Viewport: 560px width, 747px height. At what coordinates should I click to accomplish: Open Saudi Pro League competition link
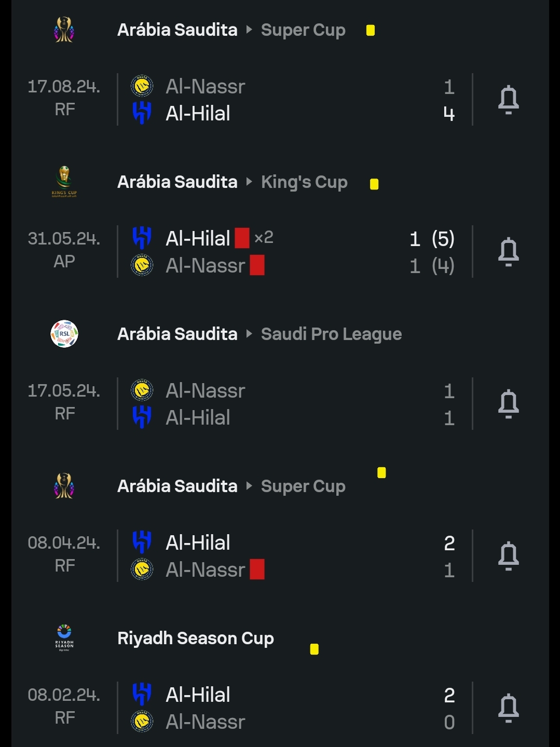pyautogui.click(x=331, y=334)
